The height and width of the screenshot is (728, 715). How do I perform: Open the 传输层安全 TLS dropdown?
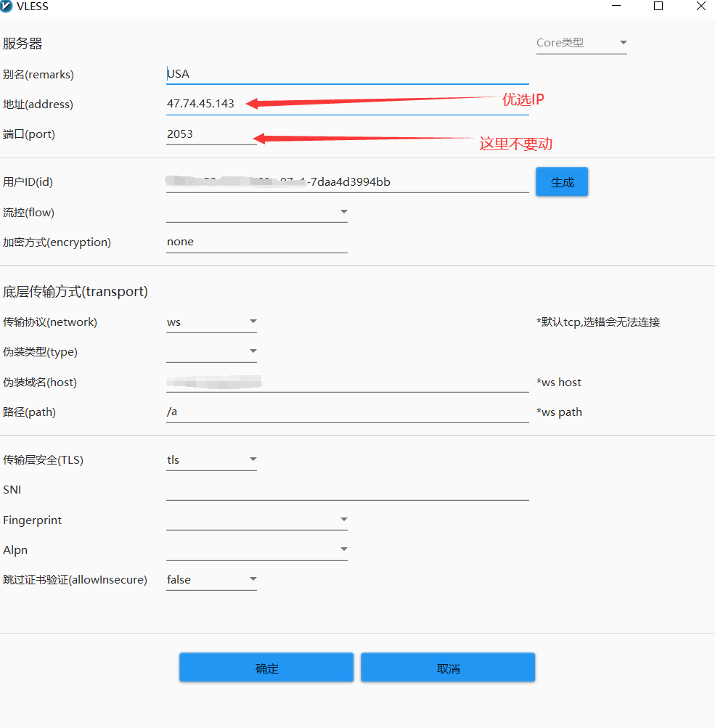[211, 459]
